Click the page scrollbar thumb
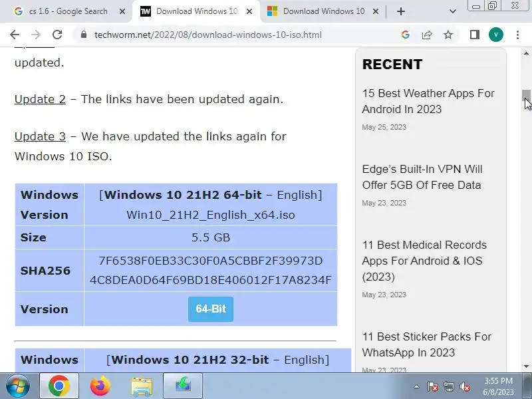The image size is (532, 399). click(x=526, y=95)
